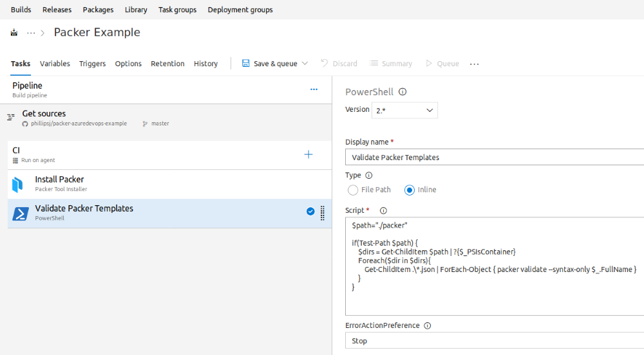This screenshot has width=644, height=355.
Task: Switch to the Options tab
Action: 128,64
